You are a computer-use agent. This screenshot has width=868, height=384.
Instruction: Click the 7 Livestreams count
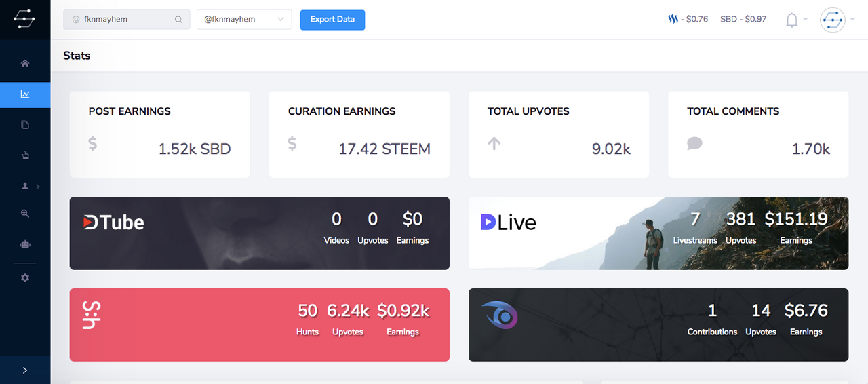695,219
